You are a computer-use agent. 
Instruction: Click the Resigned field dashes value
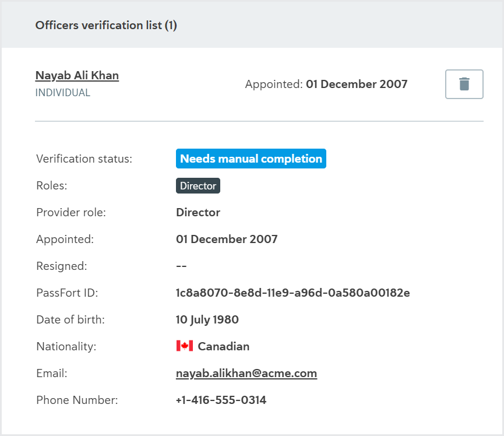(181, 266)
